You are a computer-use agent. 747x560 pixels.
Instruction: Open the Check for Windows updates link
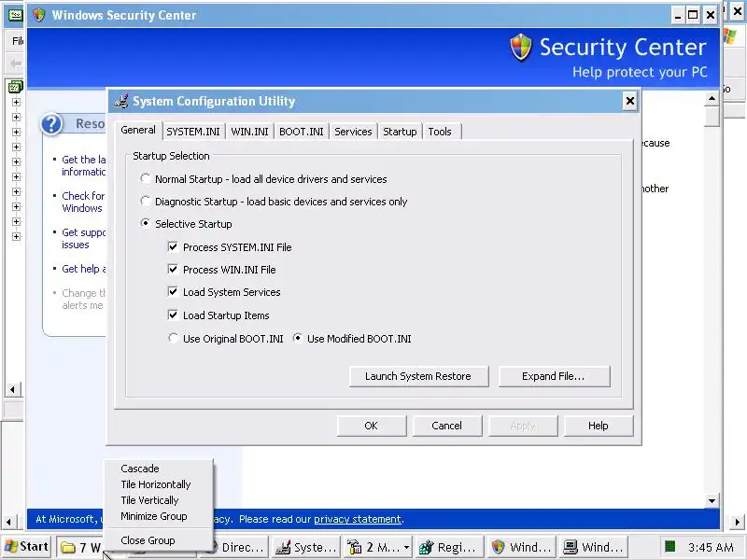pos(83,202)
